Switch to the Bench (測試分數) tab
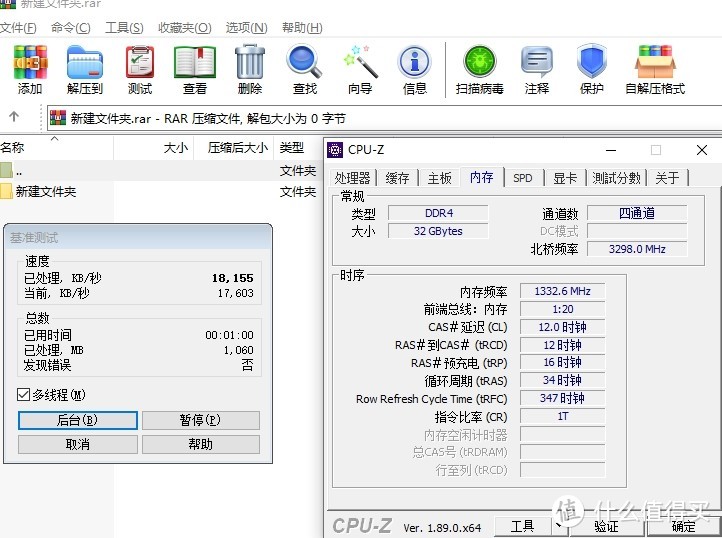This screenshot has height=538, width=722. [617, 178]
